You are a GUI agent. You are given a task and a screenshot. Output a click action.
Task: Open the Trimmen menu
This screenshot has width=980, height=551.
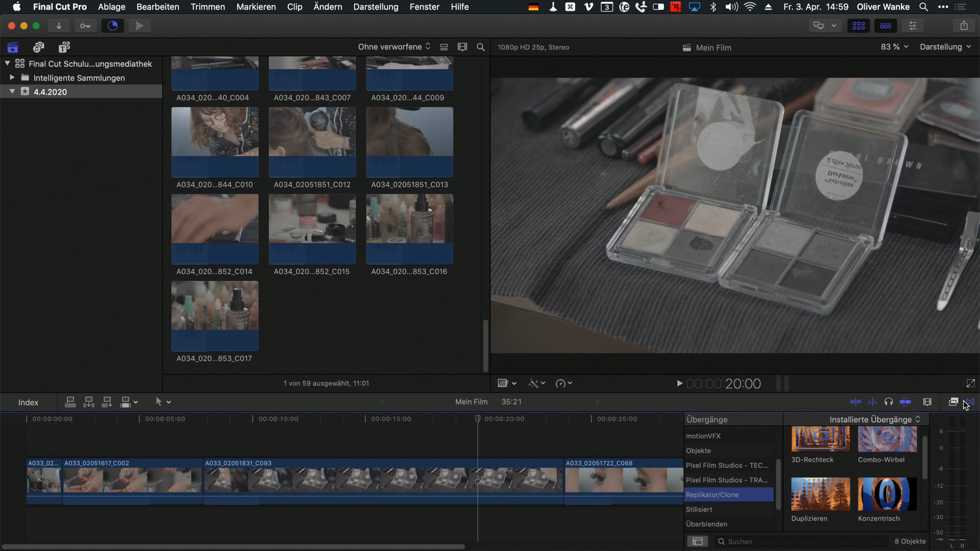pos(207,7)
